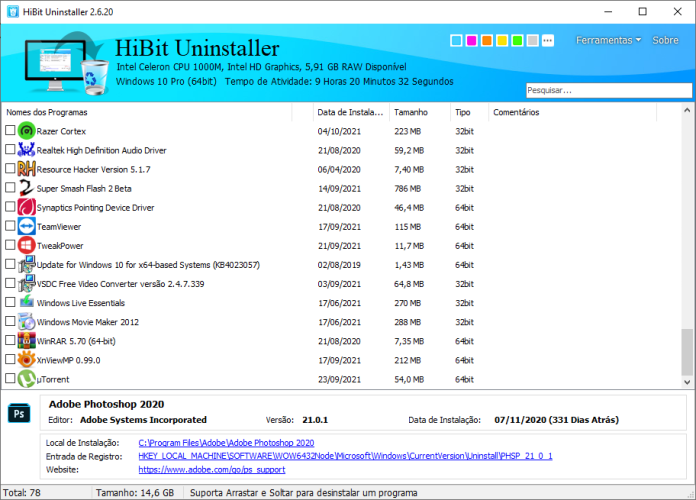Sort by Tipo column header
Screen dimensions: 696x500
pos(469,112)
